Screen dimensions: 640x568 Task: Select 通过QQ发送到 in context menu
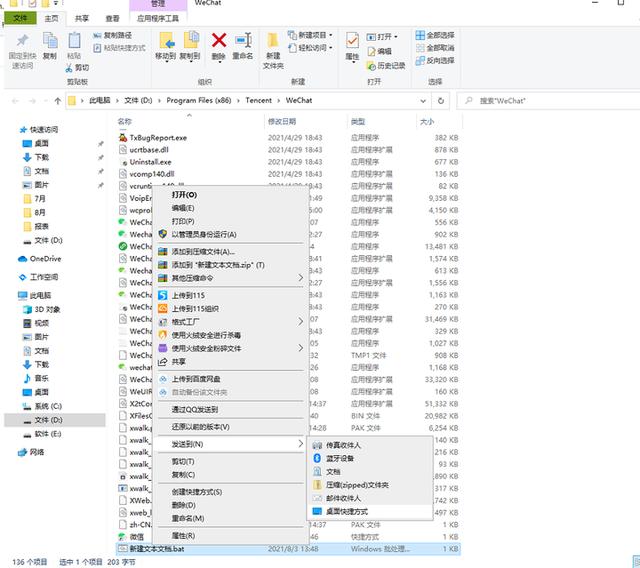pyautogui.click(x=231, y=410)
